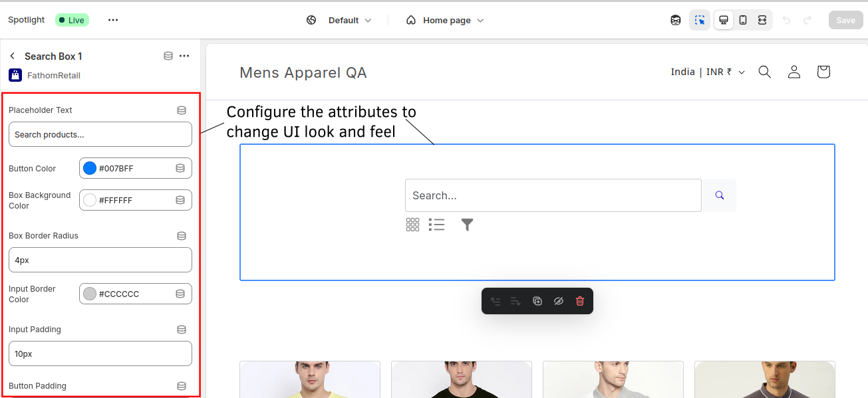
Task: Switch to mobile preview mode
Action: (x=743, y=20)
